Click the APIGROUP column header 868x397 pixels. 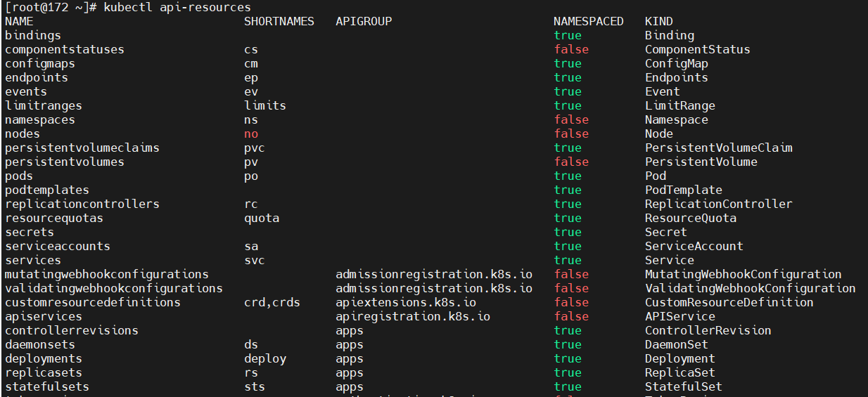[x=364, y=21]
